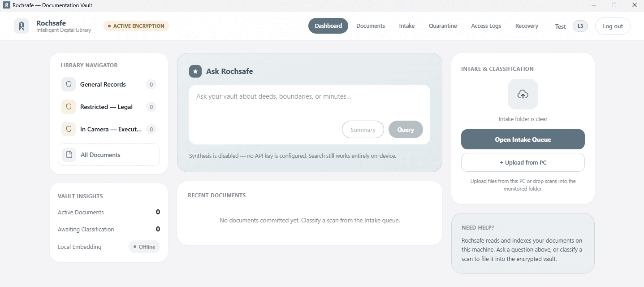
Task: Click Open Intake Queue button
Action: (523, 139)
